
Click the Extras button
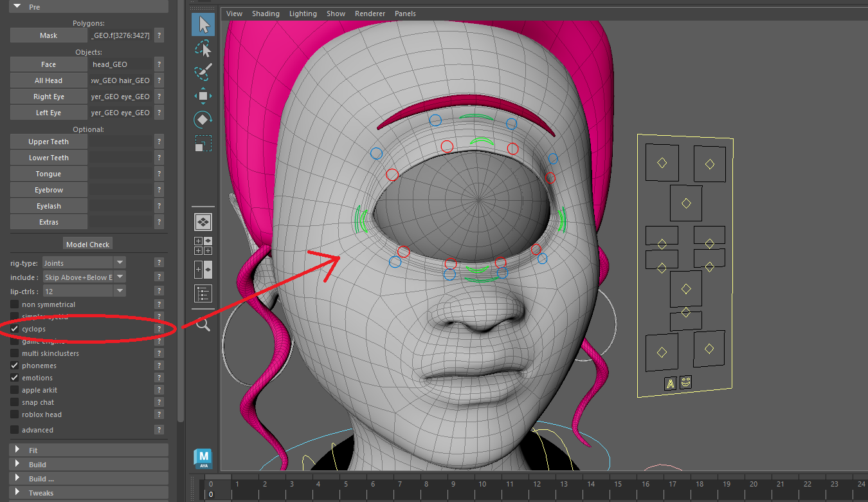click(x=49, y=222)
